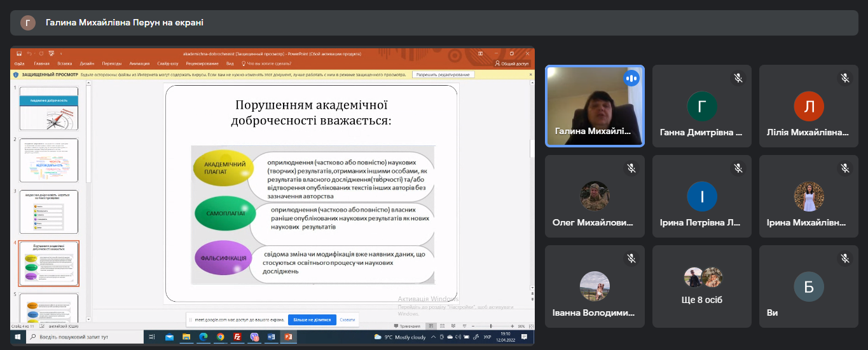The height and width of the screenshot is (350, 868).
Task: Switch to Reading view icon in status bar
Action: click(x=453, y=326)
